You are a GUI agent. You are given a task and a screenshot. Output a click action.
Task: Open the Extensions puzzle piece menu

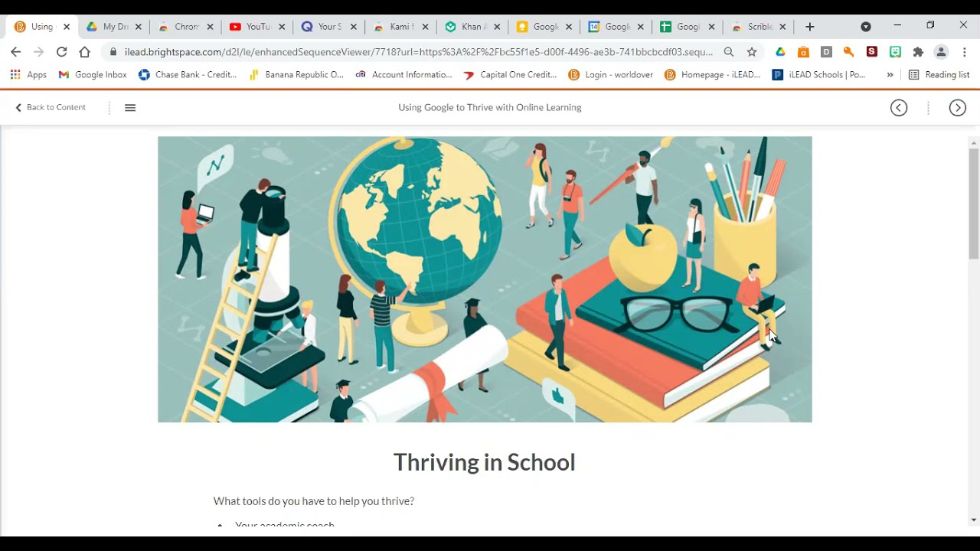pos(918,52)
